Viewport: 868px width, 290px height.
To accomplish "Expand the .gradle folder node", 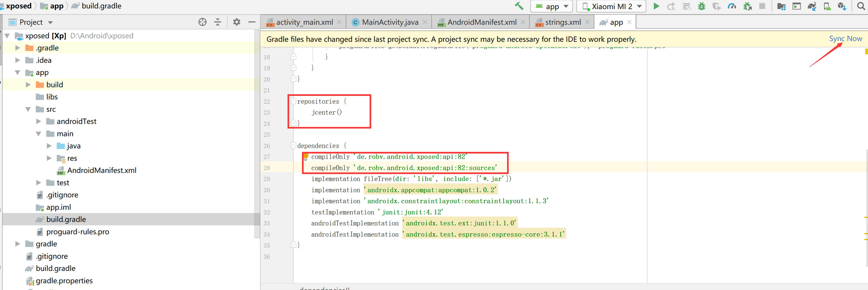I will click(17, 48).
